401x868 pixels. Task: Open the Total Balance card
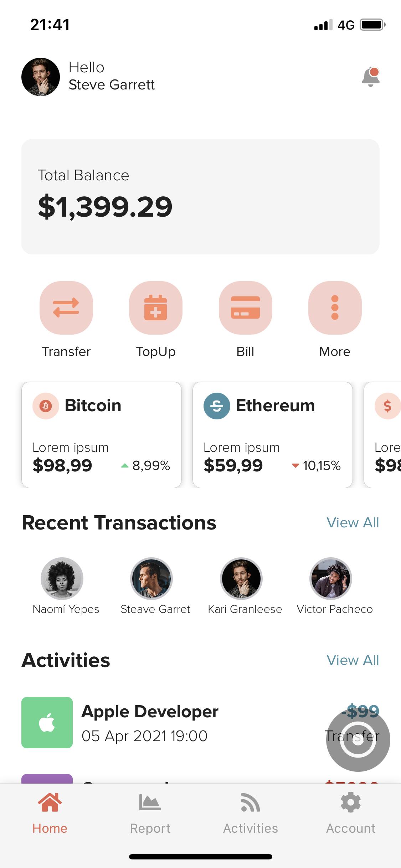[200, 197]
